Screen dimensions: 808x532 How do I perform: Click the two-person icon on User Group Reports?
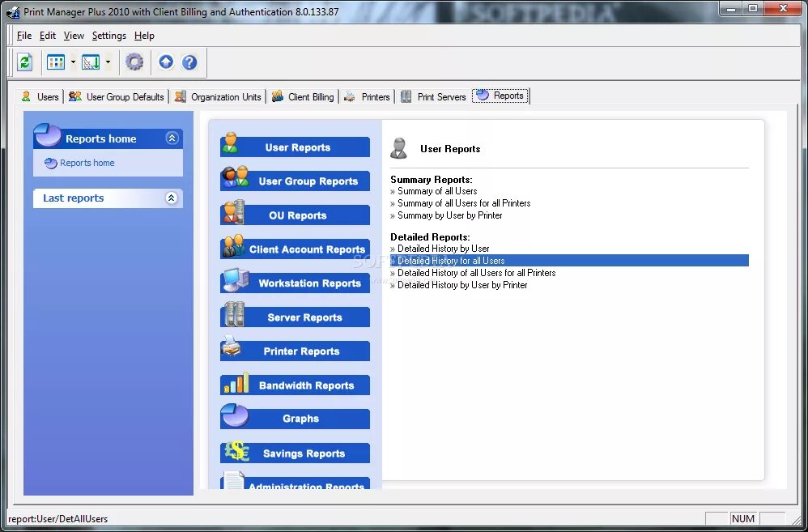pyautogui.click(x=236, y=177)
